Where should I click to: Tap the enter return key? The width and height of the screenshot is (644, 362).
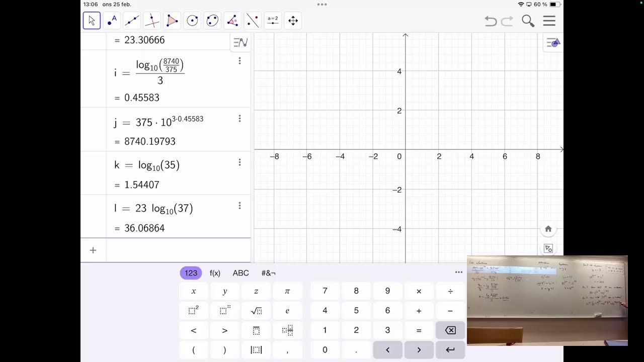pos(450,350)
